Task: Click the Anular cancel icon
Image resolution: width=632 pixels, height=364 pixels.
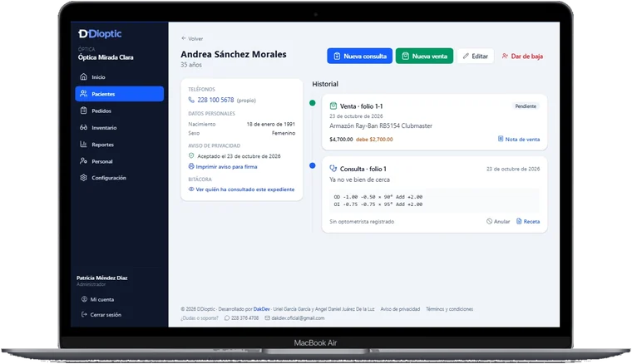Action: click(x=489, y=221)
